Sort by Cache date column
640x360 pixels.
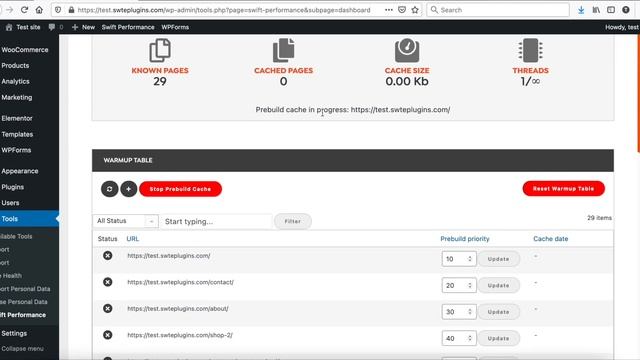point(550,239)
